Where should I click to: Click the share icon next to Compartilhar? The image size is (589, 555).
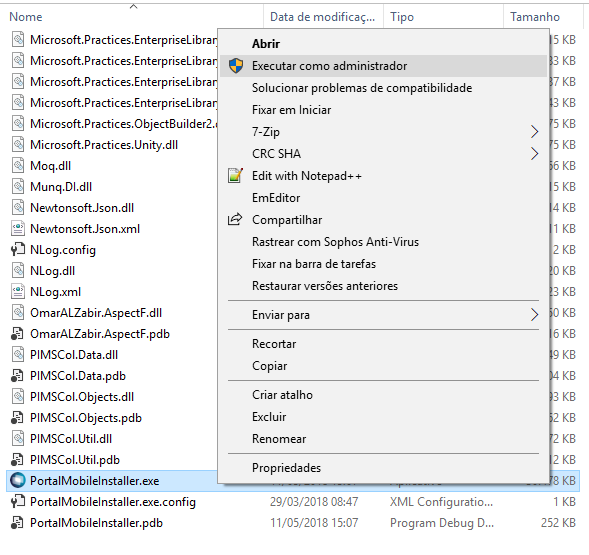point(235,219)
